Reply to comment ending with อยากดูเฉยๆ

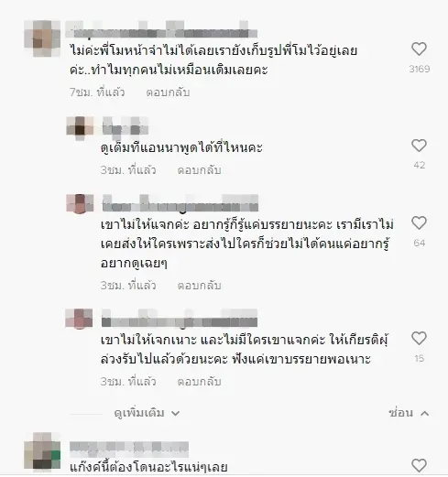(199, 286)
